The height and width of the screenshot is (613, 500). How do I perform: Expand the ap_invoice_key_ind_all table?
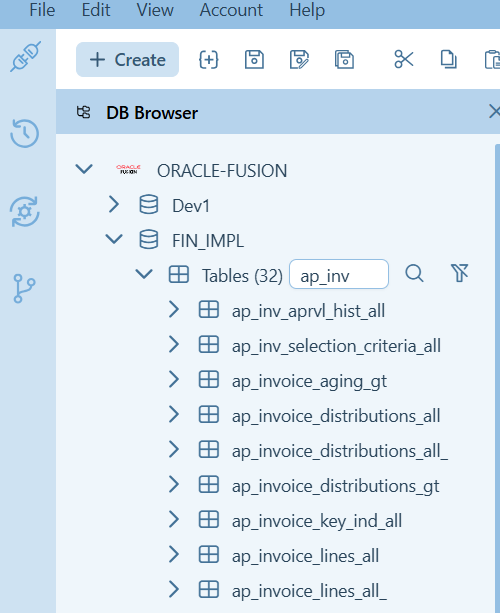click(174, 520)
